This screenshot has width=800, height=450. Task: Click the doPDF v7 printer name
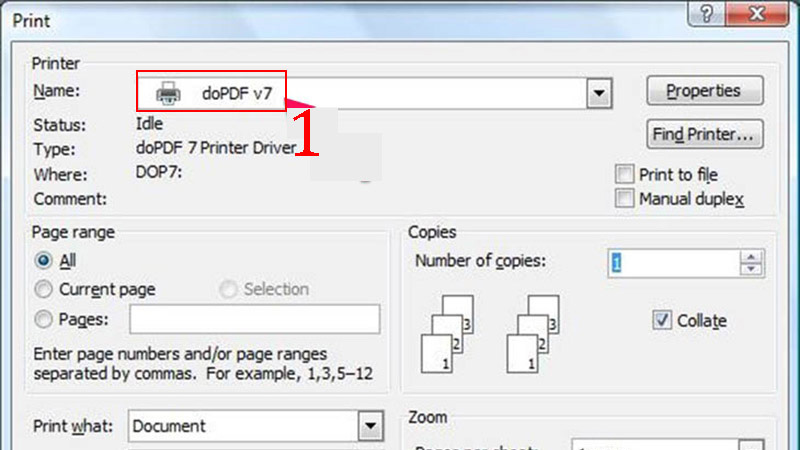(237, 93)
